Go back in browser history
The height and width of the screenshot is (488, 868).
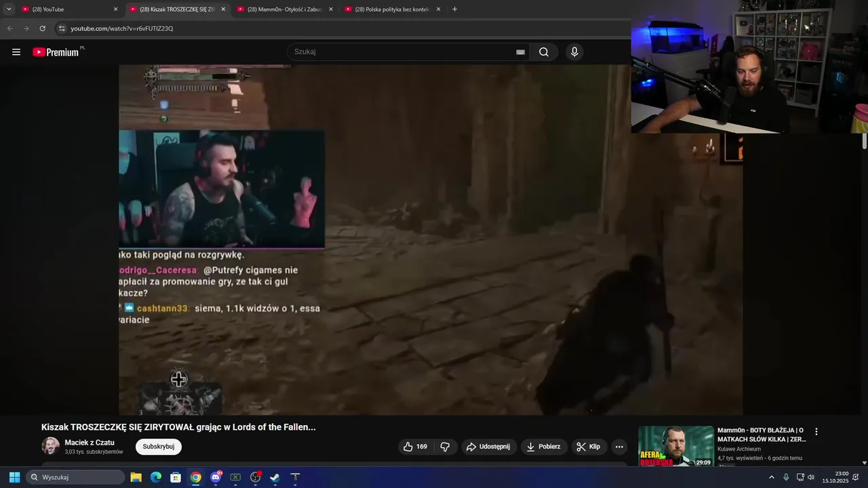(x=9, y=28)
